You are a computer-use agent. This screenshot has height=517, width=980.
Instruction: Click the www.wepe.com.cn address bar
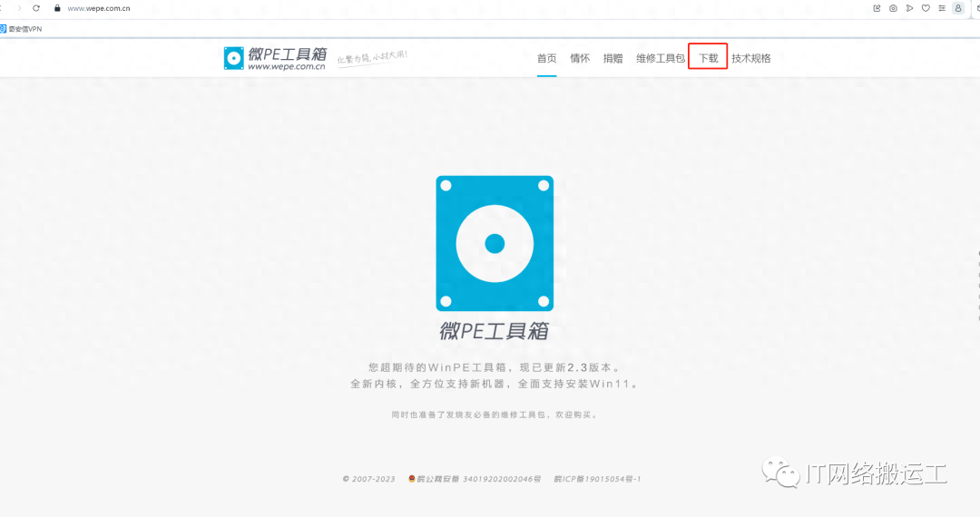point(99,8)
